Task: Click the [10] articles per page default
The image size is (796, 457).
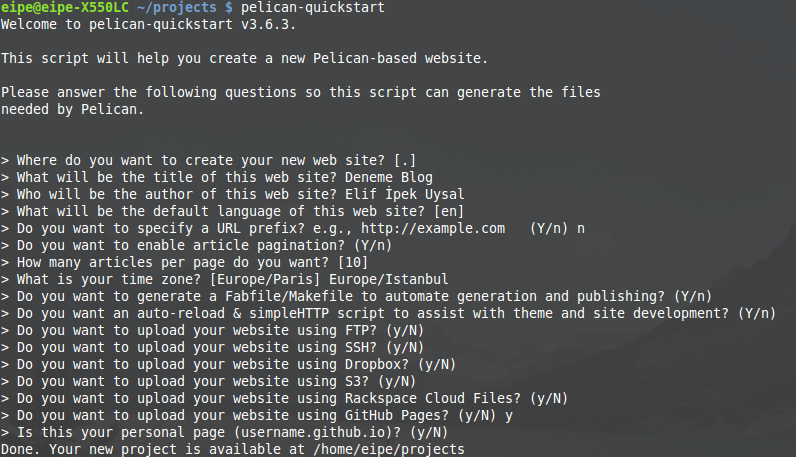Action: pos(353,263)
